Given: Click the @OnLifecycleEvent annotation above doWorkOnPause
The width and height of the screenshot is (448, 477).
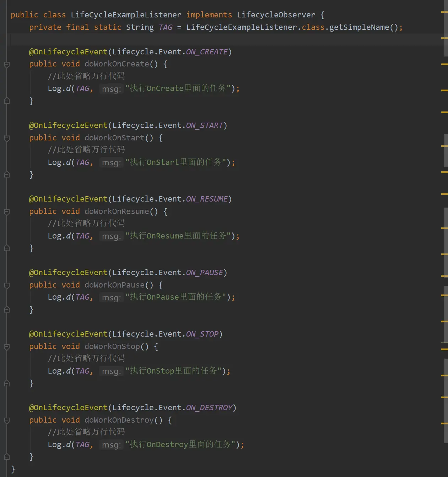Looking at the screenshot, I should 68,273.
